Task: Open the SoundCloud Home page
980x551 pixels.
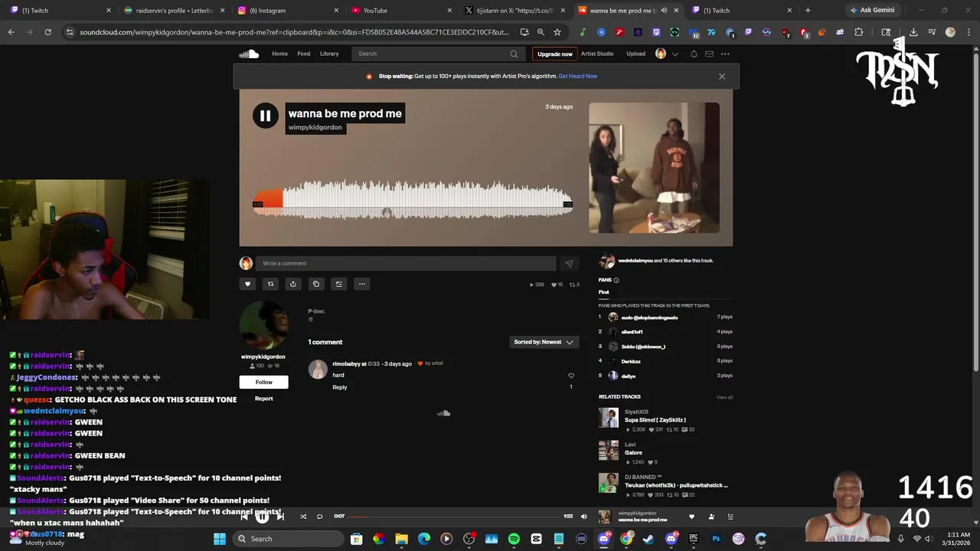Action: (x=279, y=54)
